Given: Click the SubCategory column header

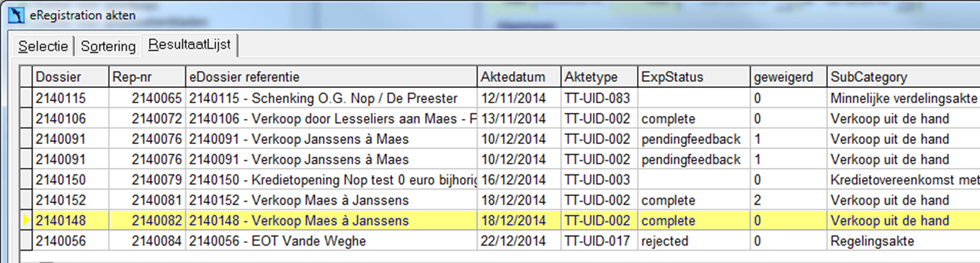Looking at the screenshot, I should pos(903,77).
